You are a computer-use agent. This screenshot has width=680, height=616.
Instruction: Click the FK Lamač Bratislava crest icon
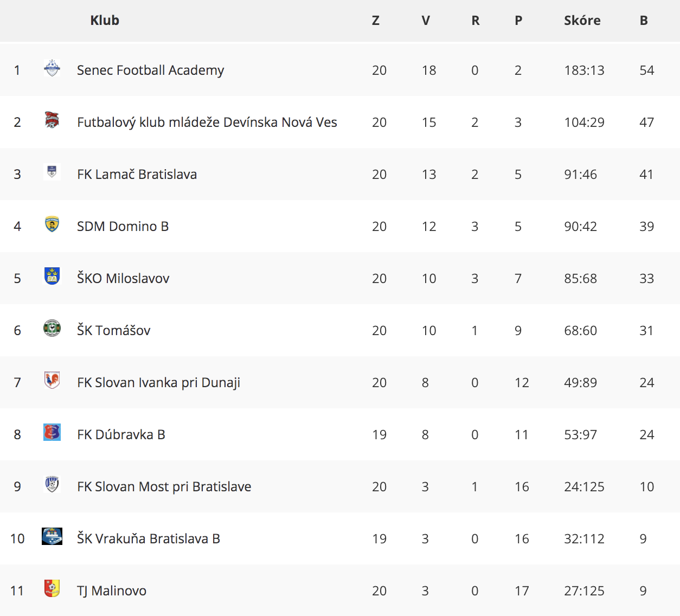point(52,172)
